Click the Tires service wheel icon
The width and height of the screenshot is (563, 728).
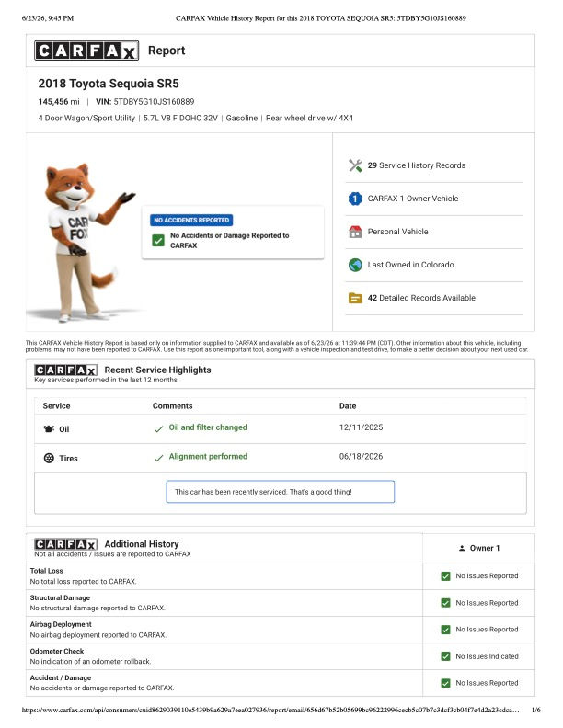point(49,458)
